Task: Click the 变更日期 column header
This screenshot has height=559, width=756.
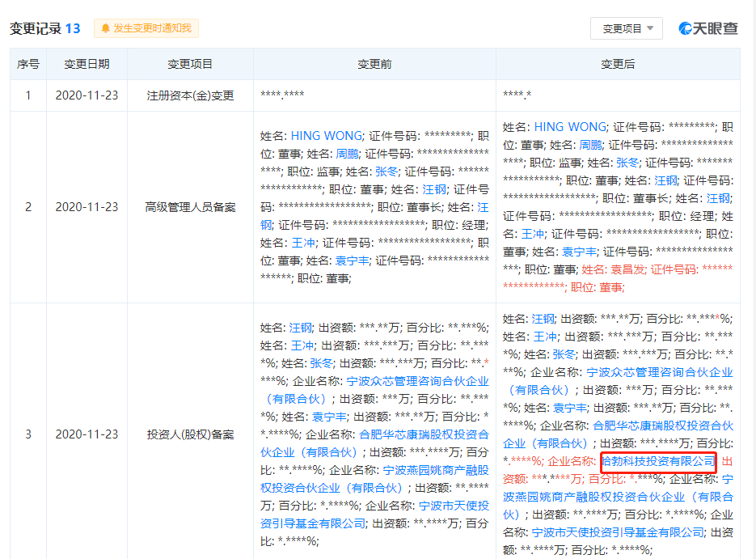Action: pyautogui.click(x=87, y=64)
